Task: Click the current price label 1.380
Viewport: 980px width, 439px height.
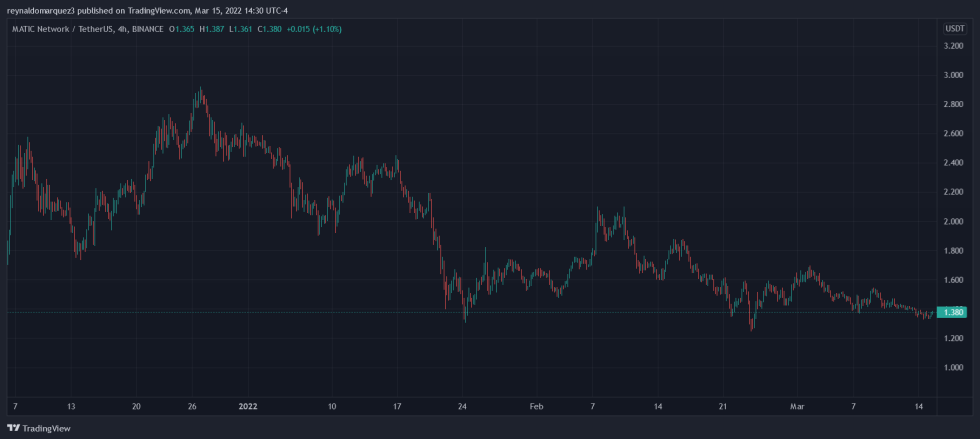Action: [x=954, y=312]
